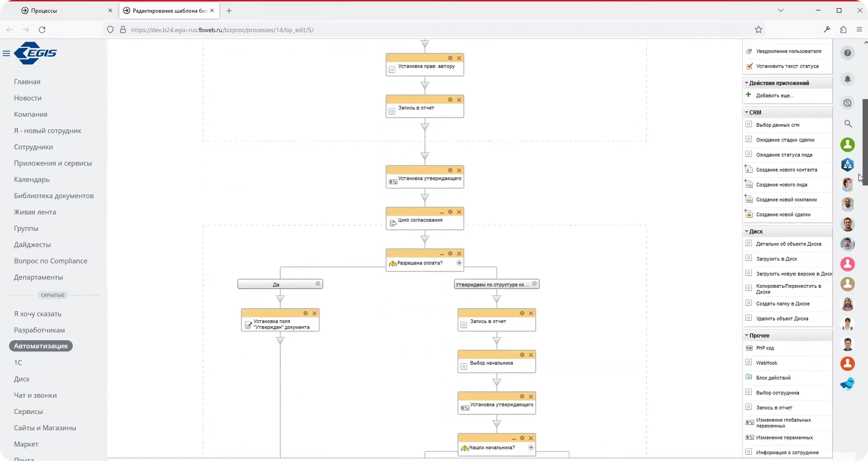Add branch to 'Разрешена оплата?' condition

click(459, 263)
